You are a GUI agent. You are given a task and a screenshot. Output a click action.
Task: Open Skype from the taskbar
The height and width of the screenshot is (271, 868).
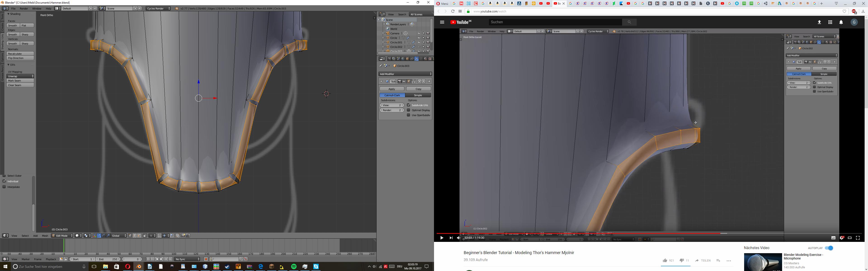(x=316, y=267)
